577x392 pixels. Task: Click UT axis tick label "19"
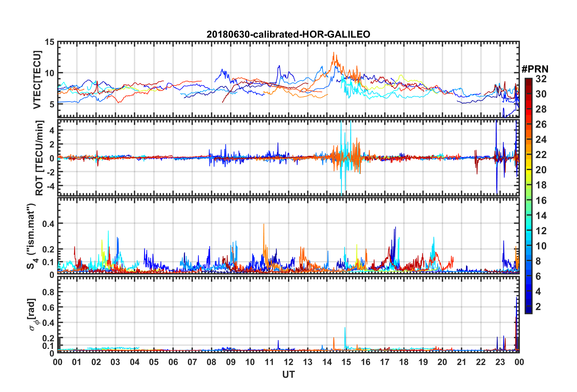pos(423,362)
